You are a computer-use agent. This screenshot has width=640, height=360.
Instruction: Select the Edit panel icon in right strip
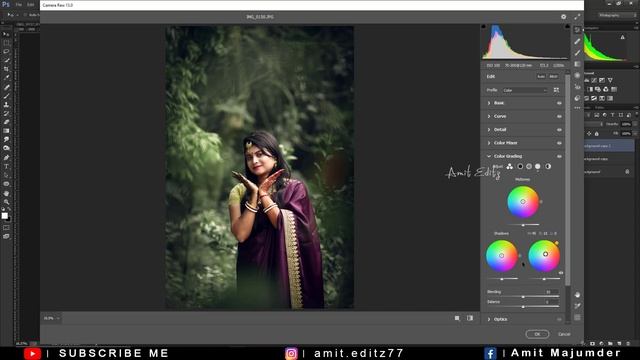pos(577,30)
